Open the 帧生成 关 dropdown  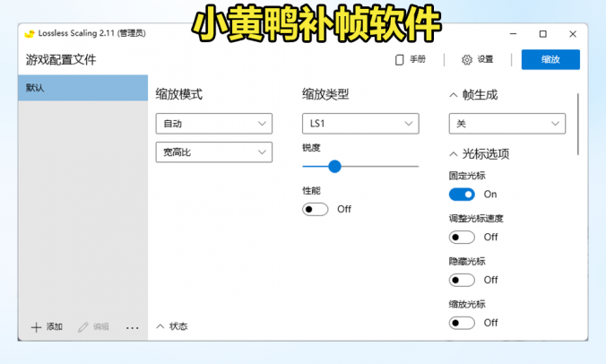[507, 124]
